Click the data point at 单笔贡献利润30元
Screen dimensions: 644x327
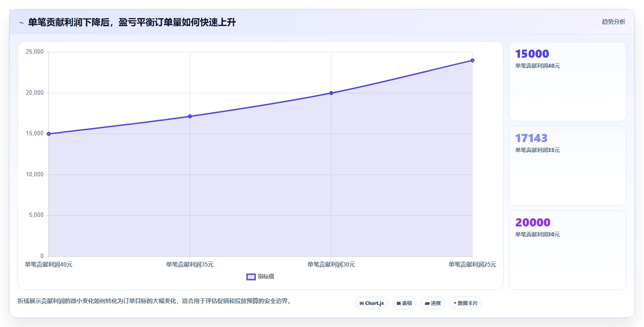(331, 93)
